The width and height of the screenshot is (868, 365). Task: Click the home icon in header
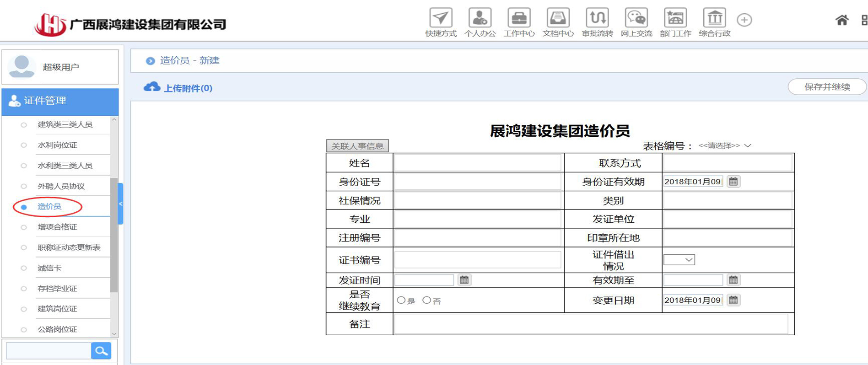(841, 20)
